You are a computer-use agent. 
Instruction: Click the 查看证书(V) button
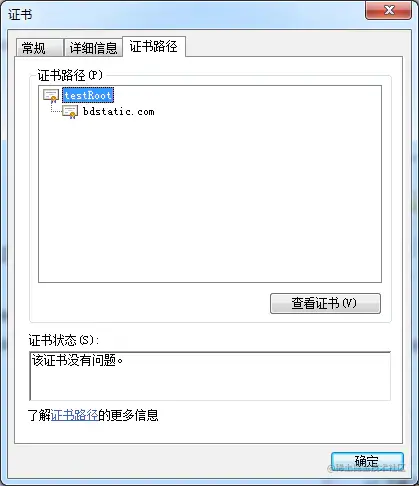pos(325,303)
